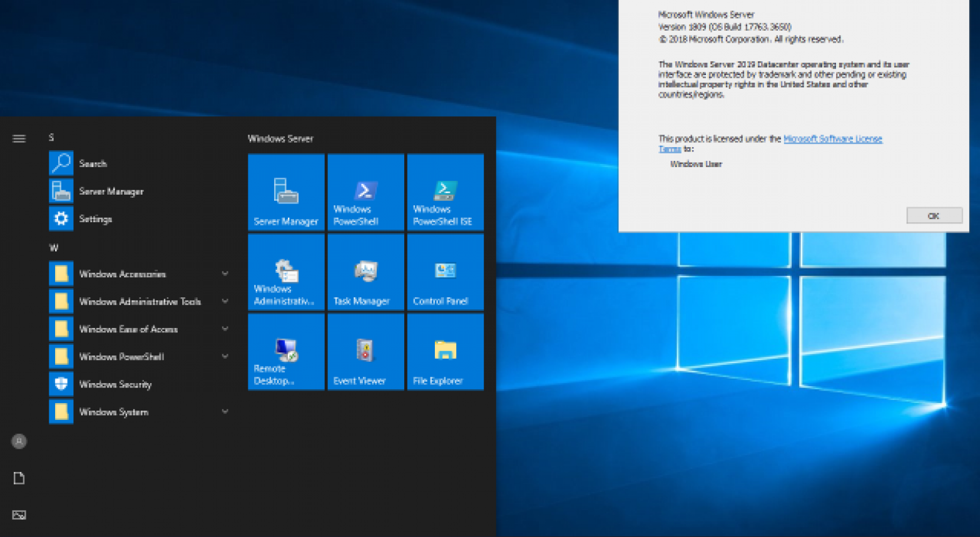Click the Search label in the app list
The height and width of the screenshot is (537, 980).
(93, 163)
